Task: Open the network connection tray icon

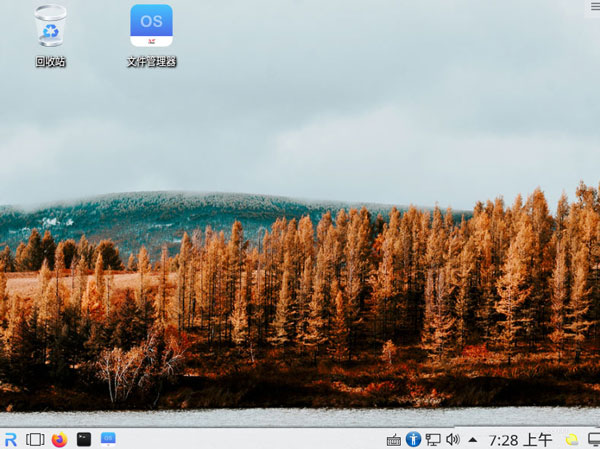Action: [433, 440]
